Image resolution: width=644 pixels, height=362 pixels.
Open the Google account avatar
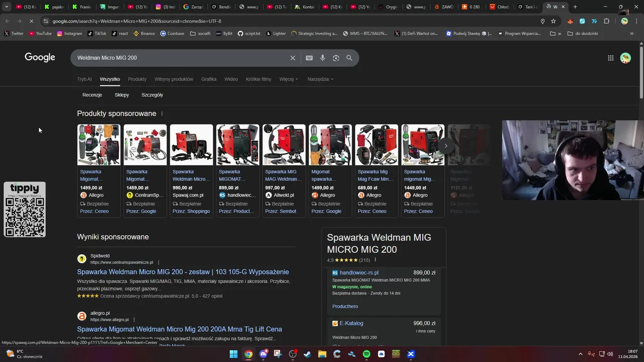625,58
